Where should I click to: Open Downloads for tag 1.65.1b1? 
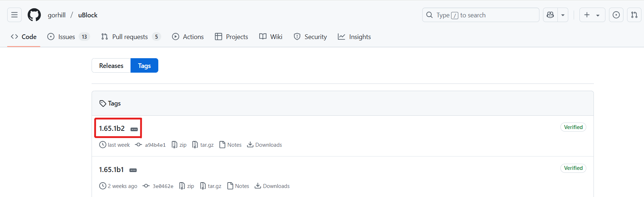click(272, 186)
